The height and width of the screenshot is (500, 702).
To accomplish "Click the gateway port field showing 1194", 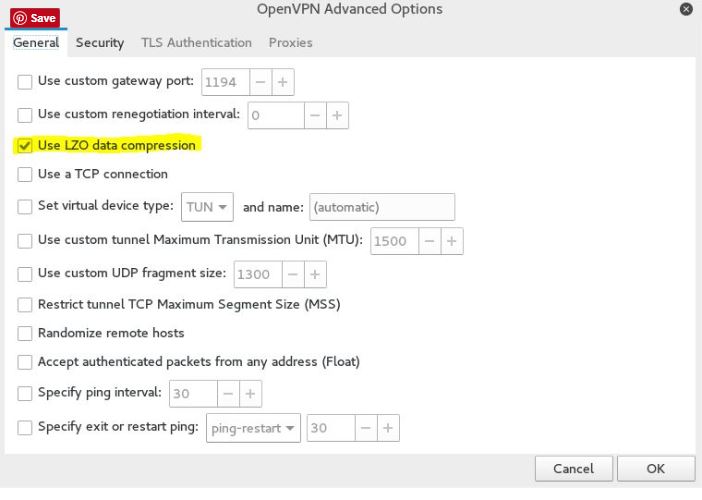I will [x=226, y=82].
